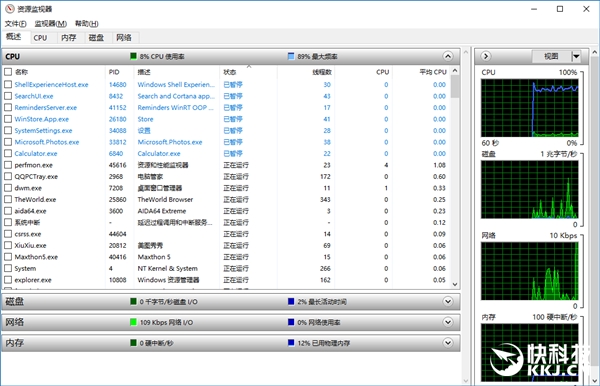The height and width of the screenshot is (386, 600).
Task: Sort by the PID column header
Action: (119, 72)
